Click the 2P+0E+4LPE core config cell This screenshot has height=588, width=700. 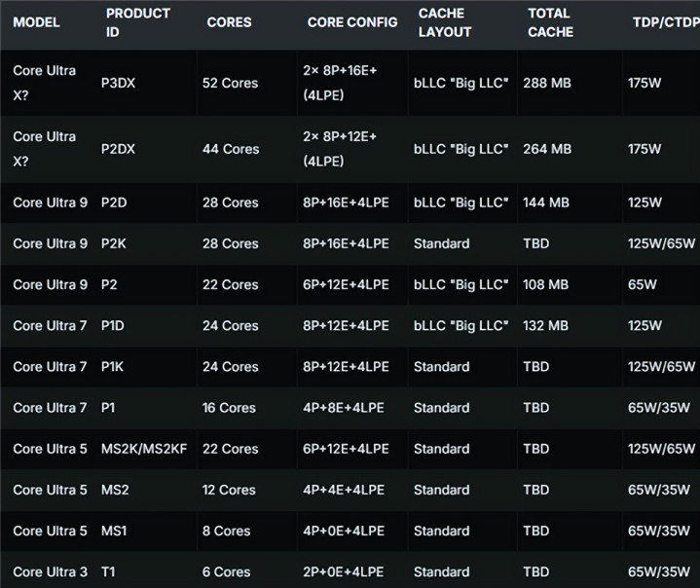click(344, 571)
